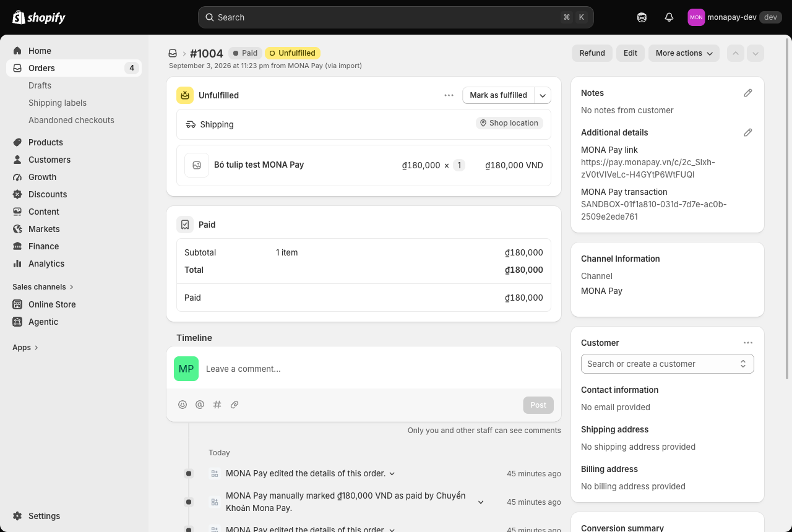Screen dimensions: 792x532
Task: Go to the previous order arrow
Action: point(736,53)
